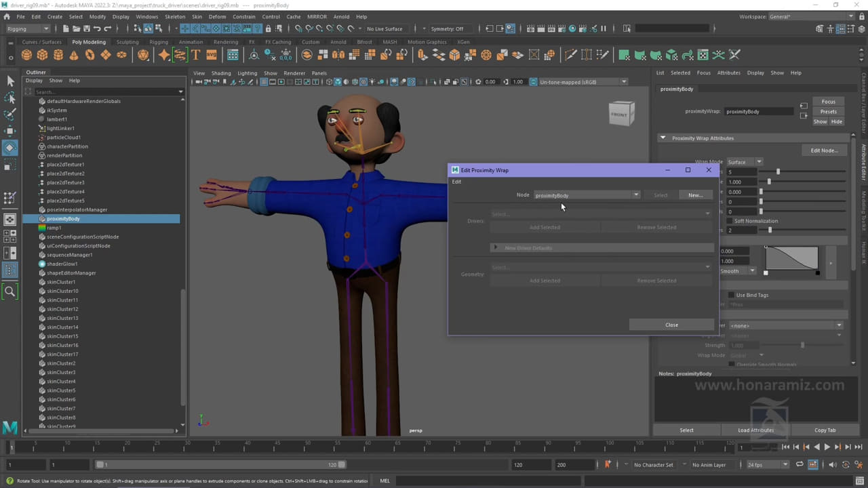This screenshot has height=488, width=868.
Task: Select the Paint Selection tool in toolbox
Action: coord(10,115)
